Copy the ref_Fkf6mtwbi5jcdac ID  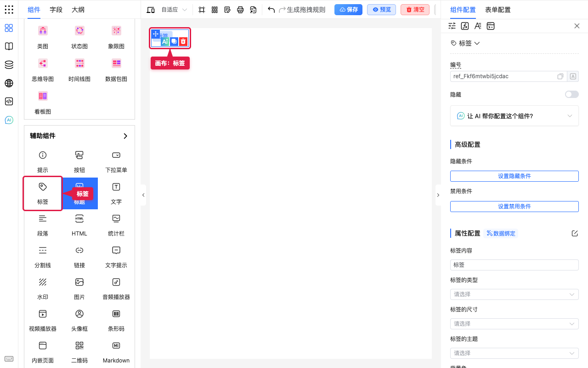click(x=560, y=76)
